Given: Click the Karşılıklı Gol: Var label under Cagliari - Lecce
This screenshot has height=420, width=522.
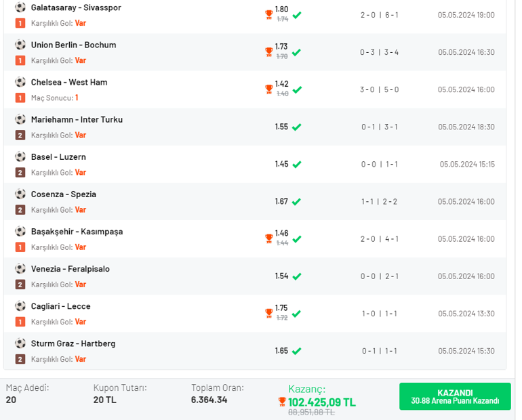Looking at the screenshot, I should point(58,322).
